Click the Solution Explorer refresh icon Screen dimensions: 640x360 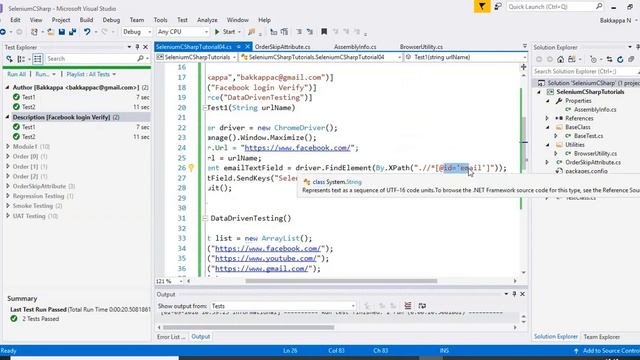click(620, 59)
